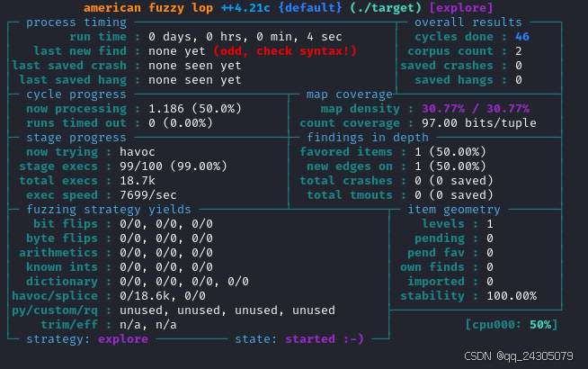This screenshot has height=369, width=588.
Task: Click py/custom/rq value 'unused, unused, unused, unused'
Action: point(227,310)
